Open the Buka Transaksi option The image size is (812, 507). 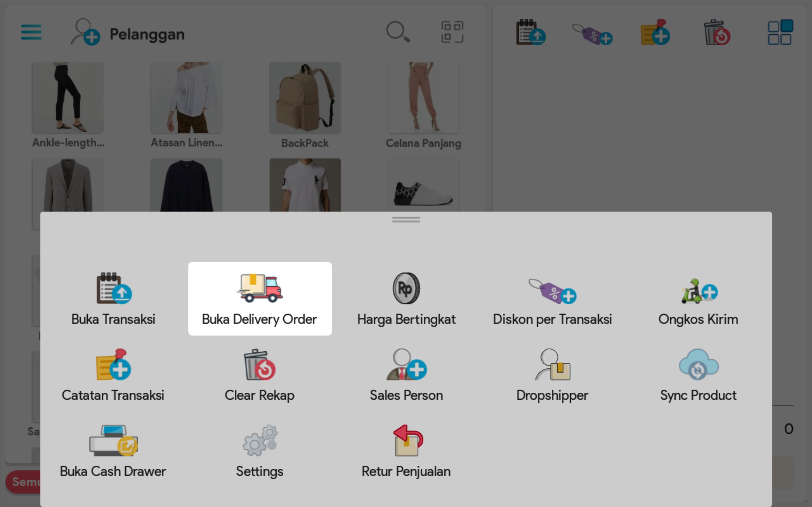point(113,298)
